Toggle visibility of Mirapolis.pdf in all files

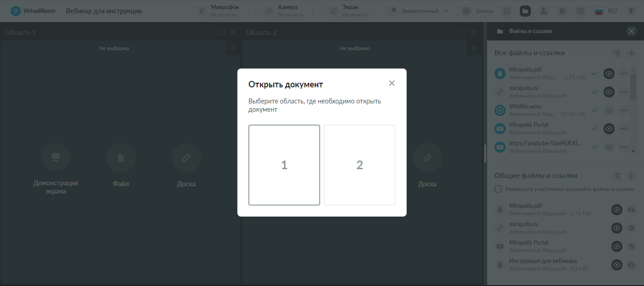point(609,74)
